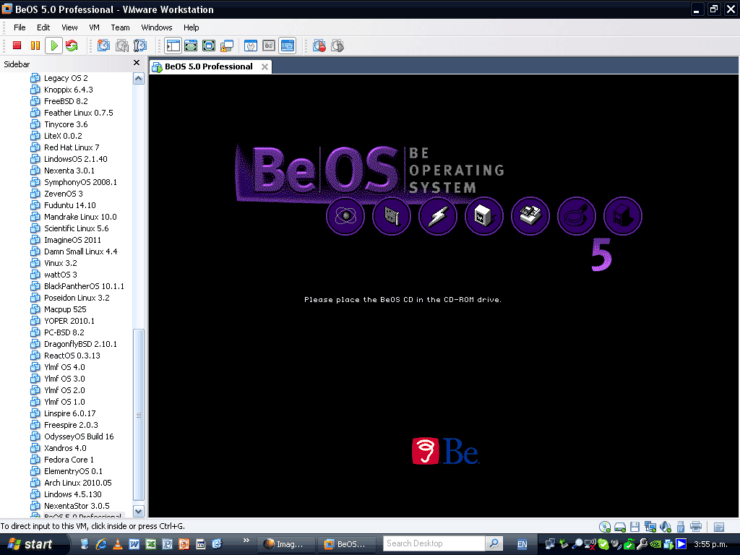
Task: Click the message log icon in status bar
Action: (x=719, y=527)
